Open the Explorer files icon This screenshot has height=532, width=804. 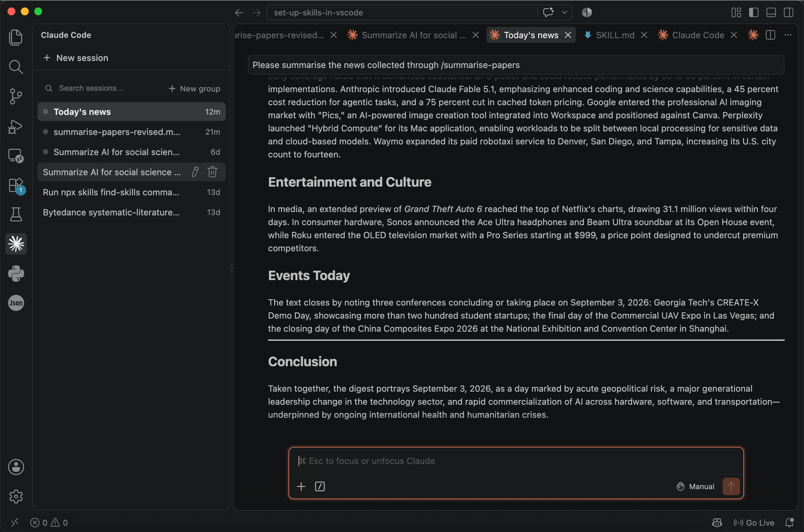coord(16,37)
